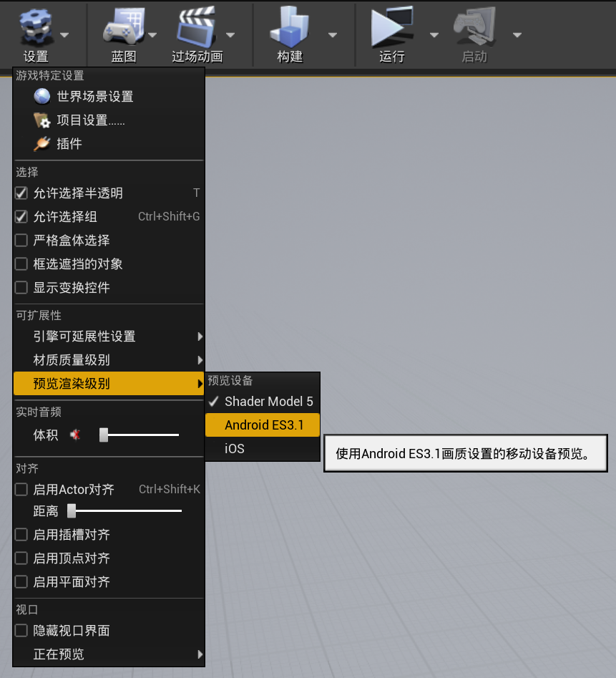Click the 构建 (Build) icon

coord(290,29)
